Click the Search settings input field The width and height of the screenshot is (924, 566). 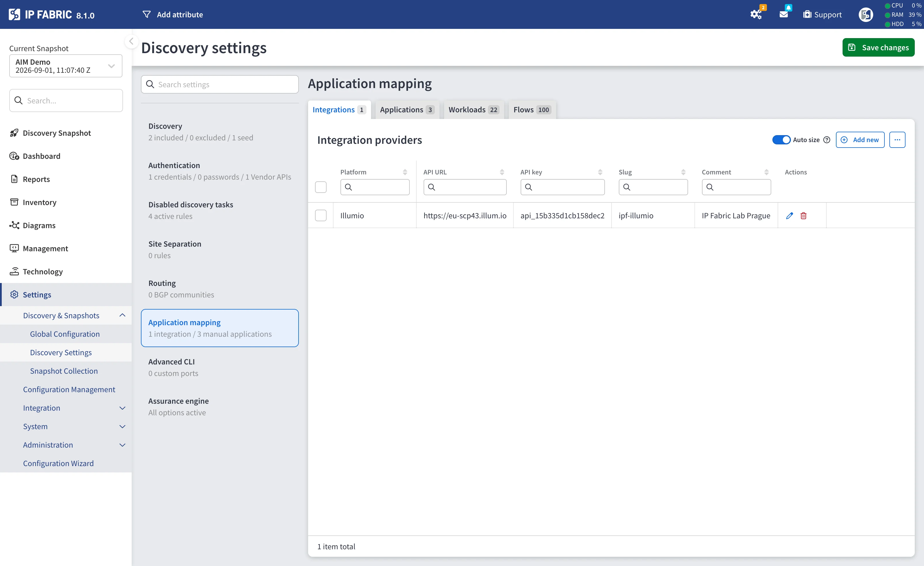point(220,84)
